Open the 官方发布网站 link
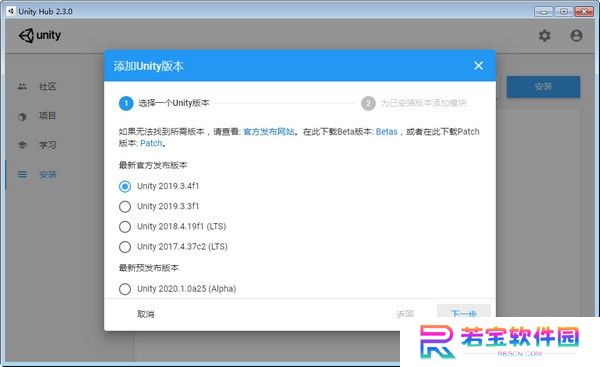This screenshot has width=600, height=367. (269, 132)
